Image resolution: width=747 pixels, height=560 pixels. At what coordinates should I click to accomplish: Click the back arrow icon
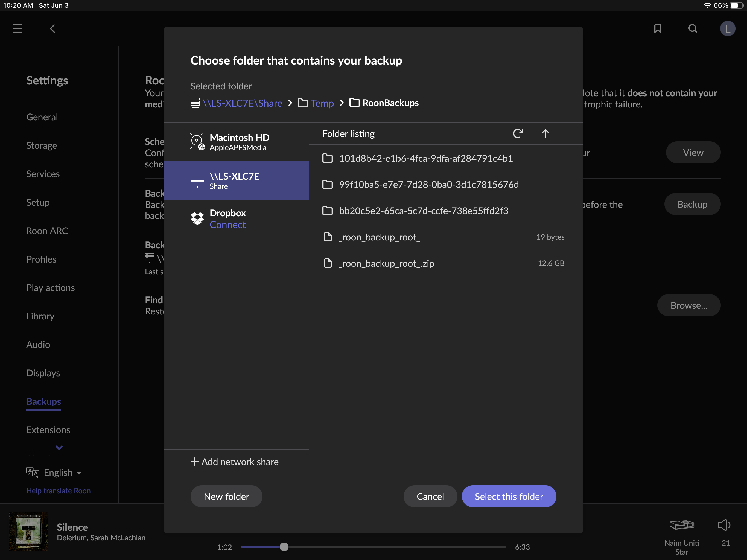point(52,28)
